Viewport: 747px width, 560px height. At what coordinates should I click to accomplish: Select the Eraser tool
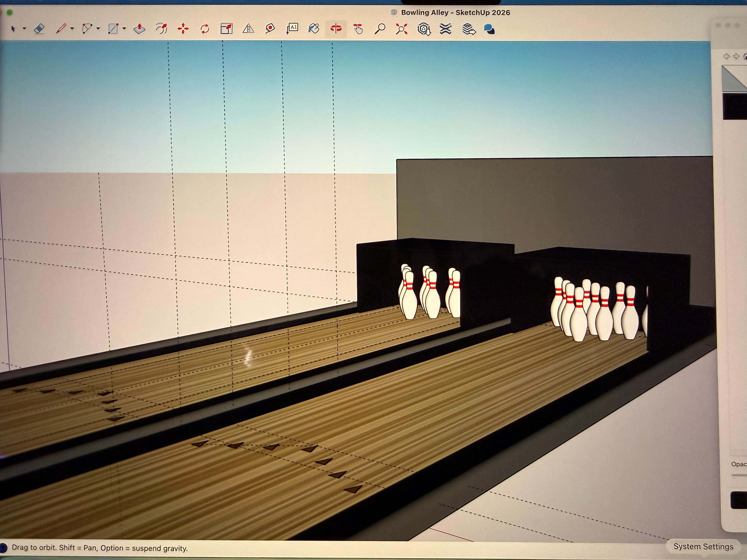39,29
